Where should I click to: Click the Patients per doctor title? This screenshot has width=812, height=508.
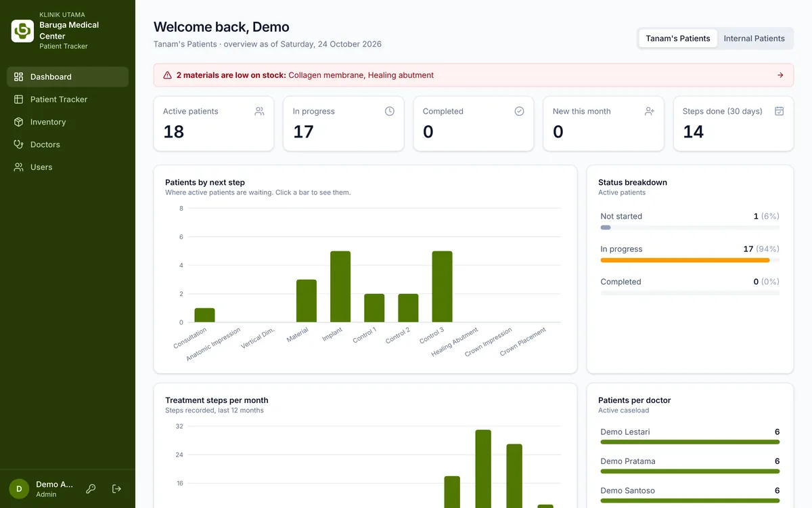635,400
